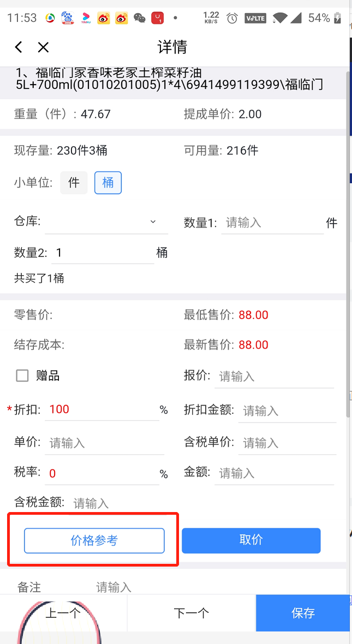The width and height of the screenshot is (352, 644).
Task: Select 桶 as the small unit
Action: coord(108,183)
